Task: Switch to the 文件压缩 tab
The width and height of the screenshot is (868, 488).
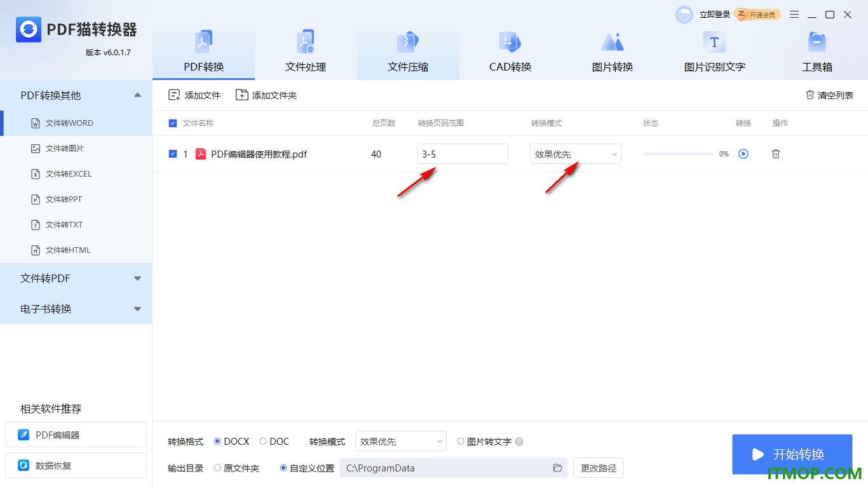Action: pyautogui.click(x=408, y=53)
